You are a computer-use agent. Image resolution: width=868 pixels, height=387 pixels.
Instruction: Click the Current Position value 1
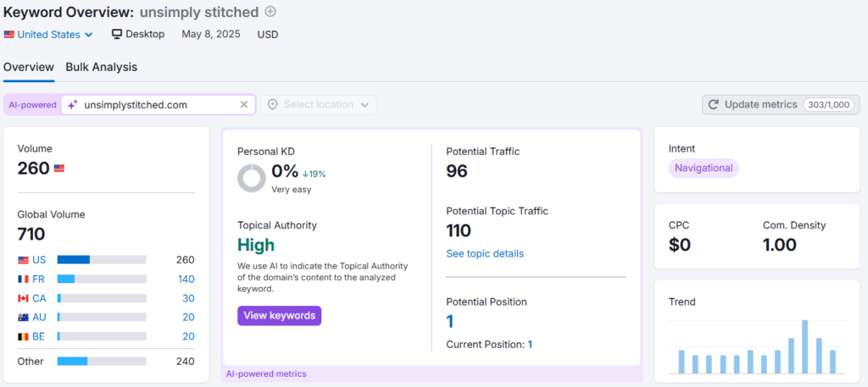point(530,345)
